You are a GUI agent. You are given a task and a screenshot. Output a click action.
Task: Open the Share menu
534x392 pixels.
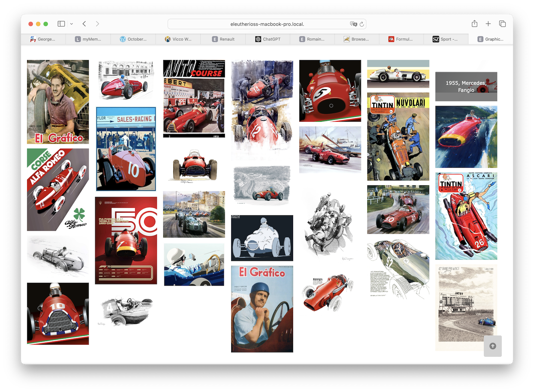pos(474,24)
